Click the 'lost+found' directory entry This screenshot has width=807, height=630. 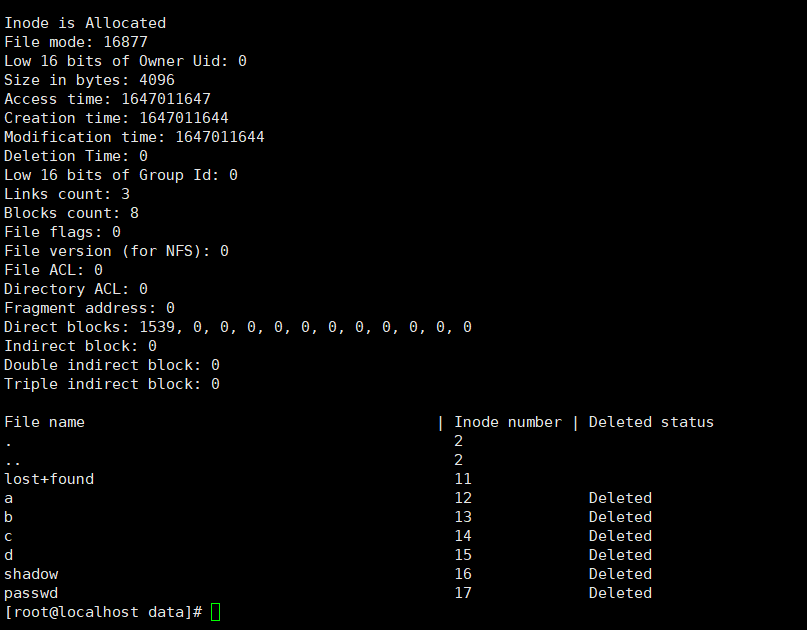click(x=49, y=479)
